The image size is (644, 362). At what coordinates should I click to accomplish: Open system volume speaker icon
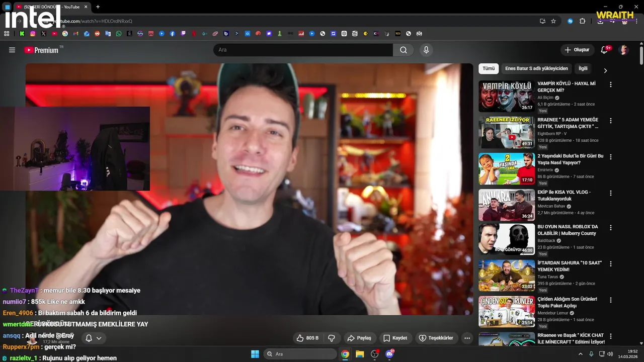pos(610,354)
